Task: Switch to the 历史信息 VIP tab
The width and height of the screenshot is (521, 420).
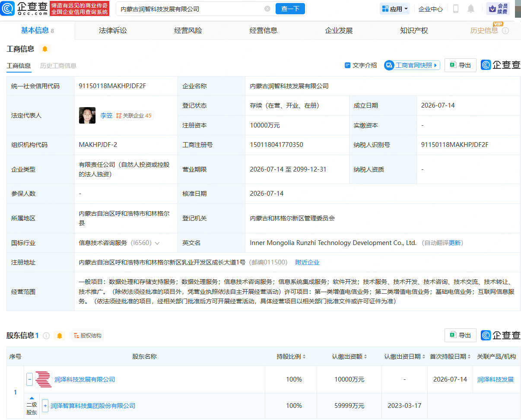Action: click(x=484, y=31)
